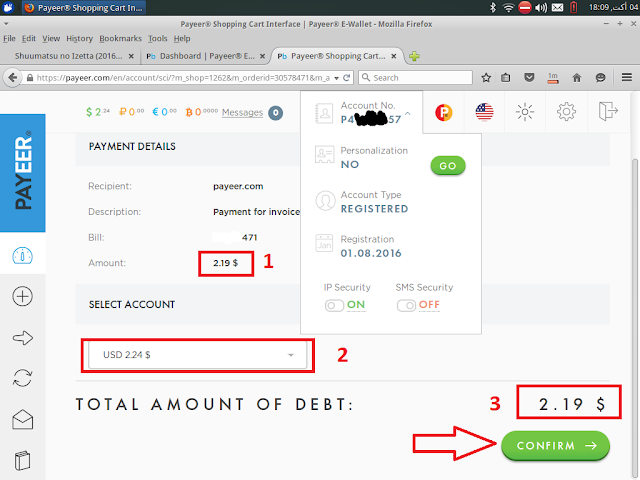Click the red-yellow P coin icon
The width and height of the screenshot is (640, 480).
[x=444, y=112]
